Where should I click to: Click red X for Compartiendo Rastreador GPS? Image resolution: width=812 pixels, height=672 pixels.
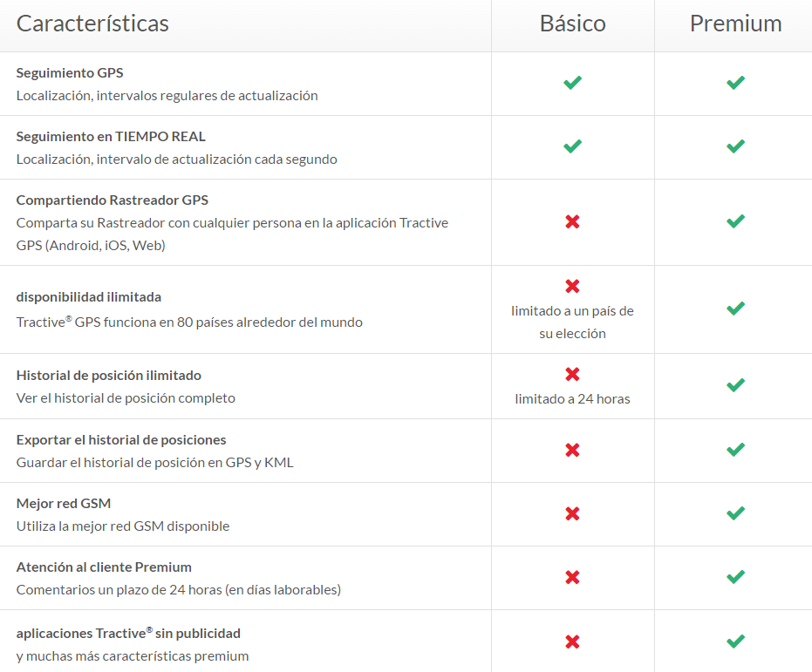pos(572,221)
